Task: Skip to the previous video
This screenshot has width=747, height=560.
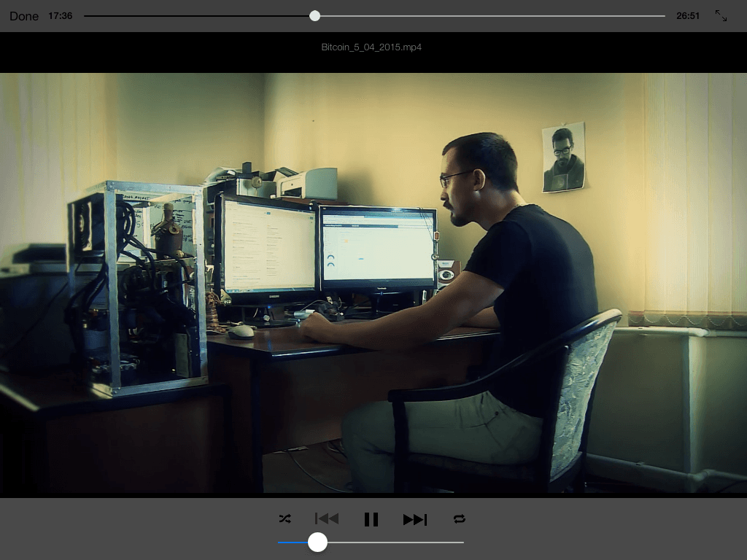Action: 327,519
